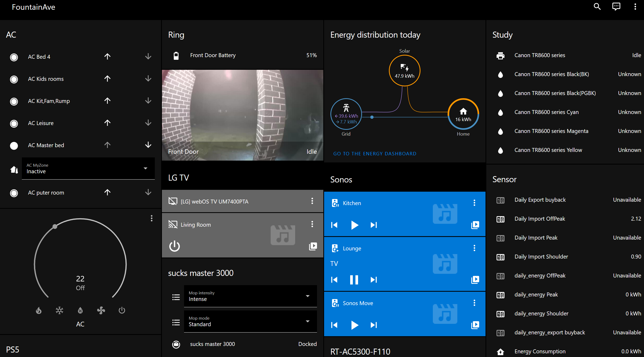This screenshot has width=644, height=357.
Task: Turn off thermostat with power icon
Action: coord(122,311)
